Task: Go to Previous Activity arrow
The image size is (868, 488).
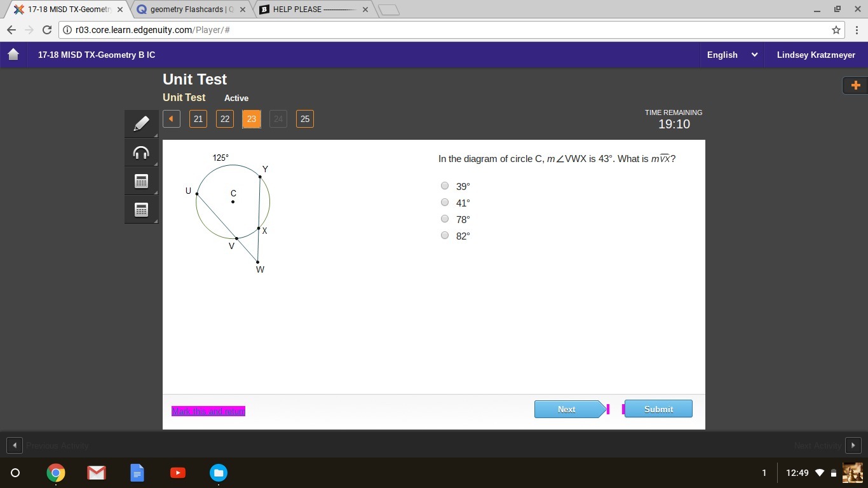Action: [14, 445]
